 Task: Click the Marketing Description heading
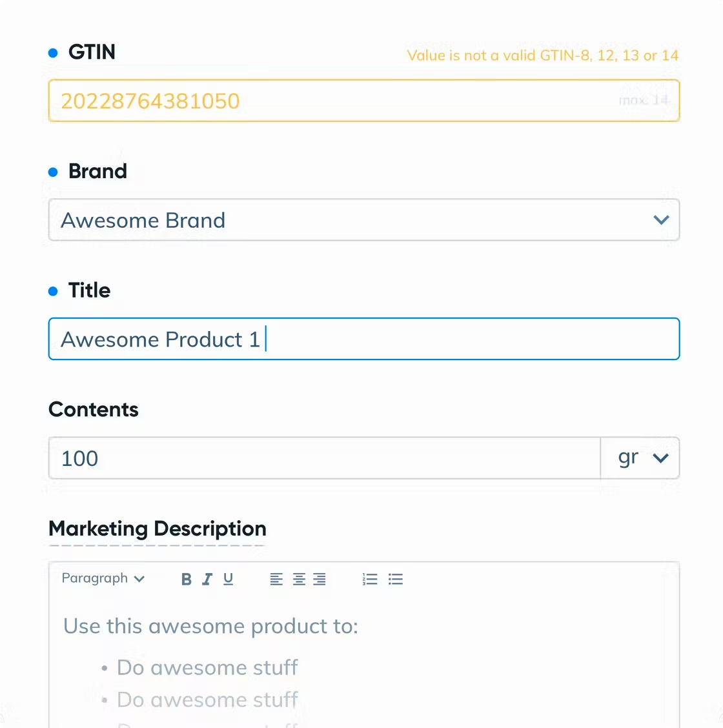(x=158, y=529)
